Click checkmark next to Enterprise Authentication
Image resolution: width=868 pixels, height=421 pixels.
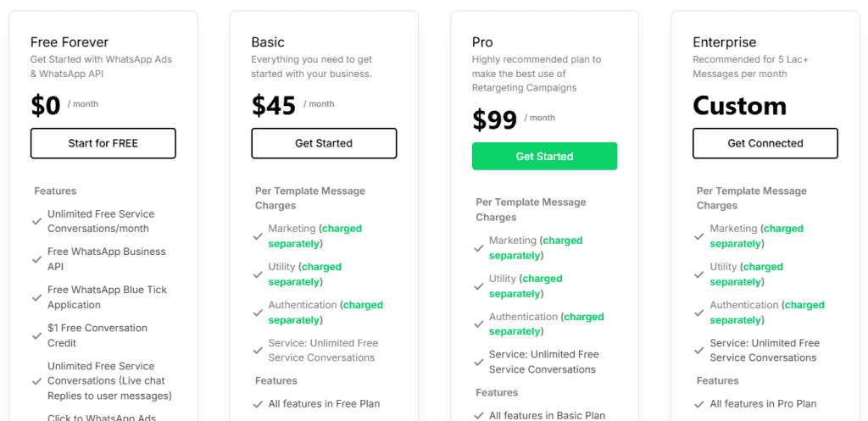click(699, 313)
